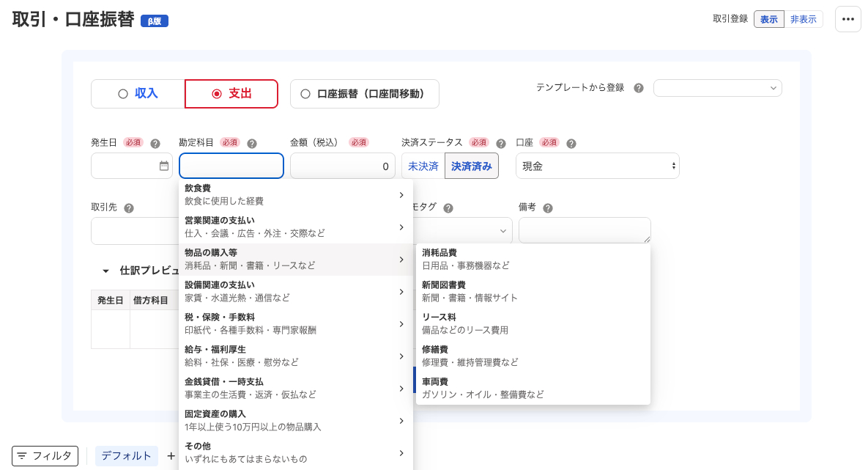Click the help icon next to 取引先
868x470 pixels.
tap(129, 208)
